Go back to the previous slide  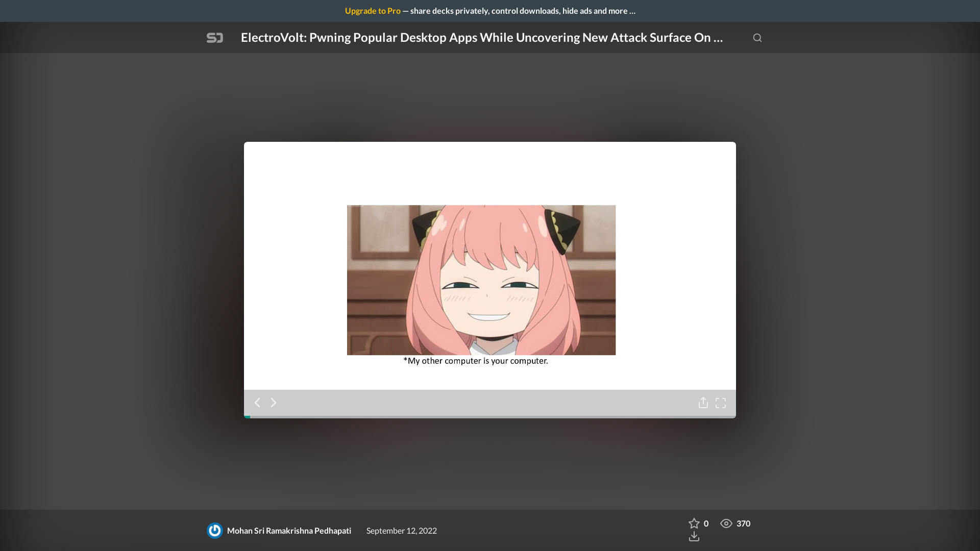click(257, 403)
